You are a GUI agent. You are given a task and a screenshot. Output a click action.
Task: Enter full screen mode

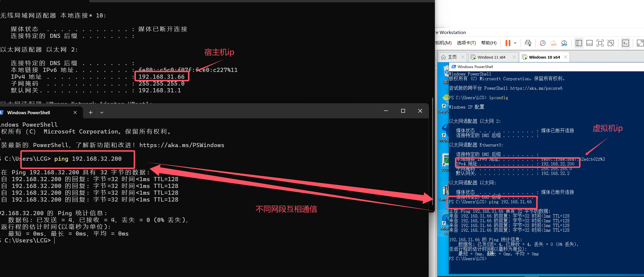pos(600,43)
